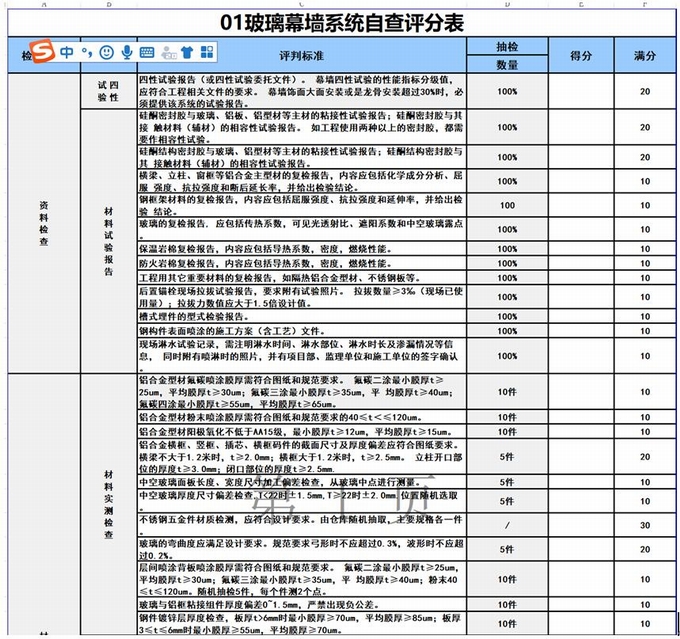Image resolution: width=680 pixels, height=639 pixels.
Task: Click the microphone voice input icon
Action: click(126, 51)
